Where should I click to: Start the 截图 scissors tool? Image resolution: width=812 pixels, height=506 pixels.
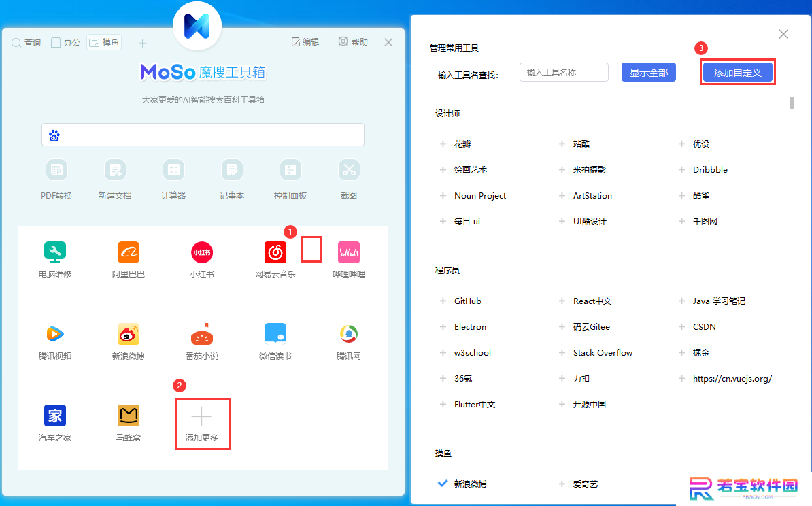[x=349, y=170]
